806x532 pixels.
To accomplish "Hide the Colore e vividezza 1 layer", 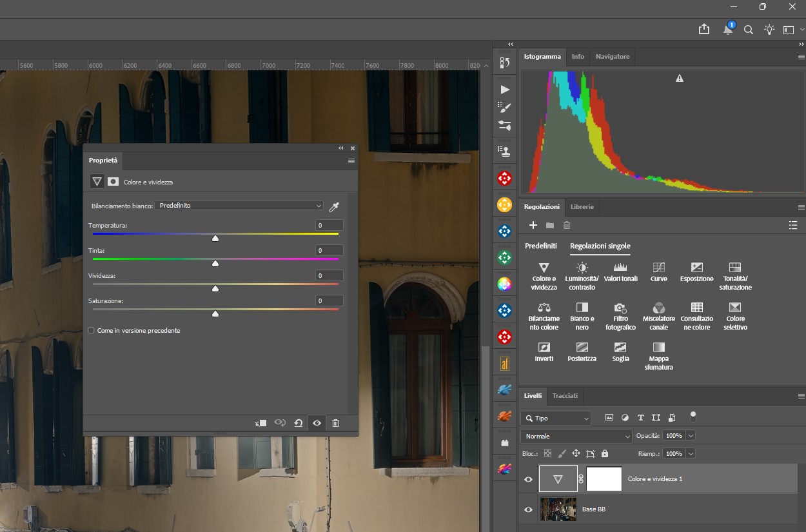I will tap(529, 479).
